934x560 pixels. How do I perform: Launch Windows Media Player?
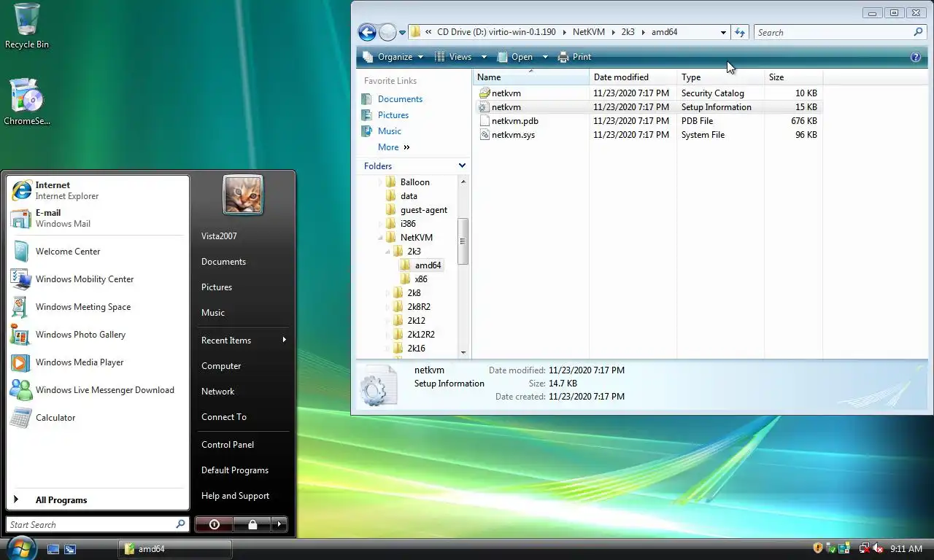98,362
